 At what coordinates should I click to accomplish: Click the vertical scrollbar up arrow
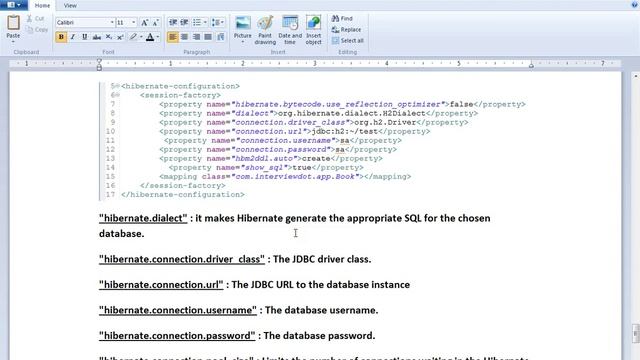(x=636, y=76)
